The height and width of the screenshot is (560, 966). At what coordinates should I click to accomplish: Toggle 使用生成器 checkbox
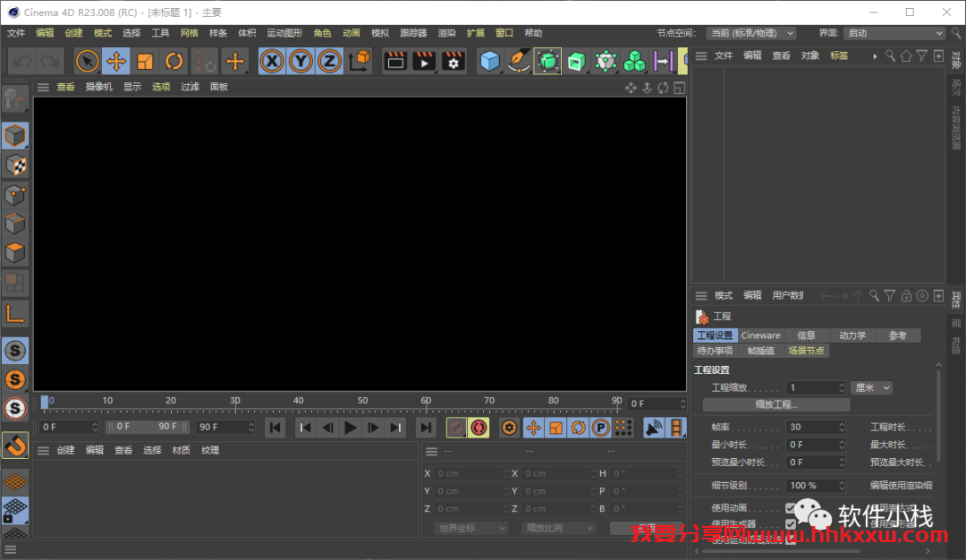(791, 523)
